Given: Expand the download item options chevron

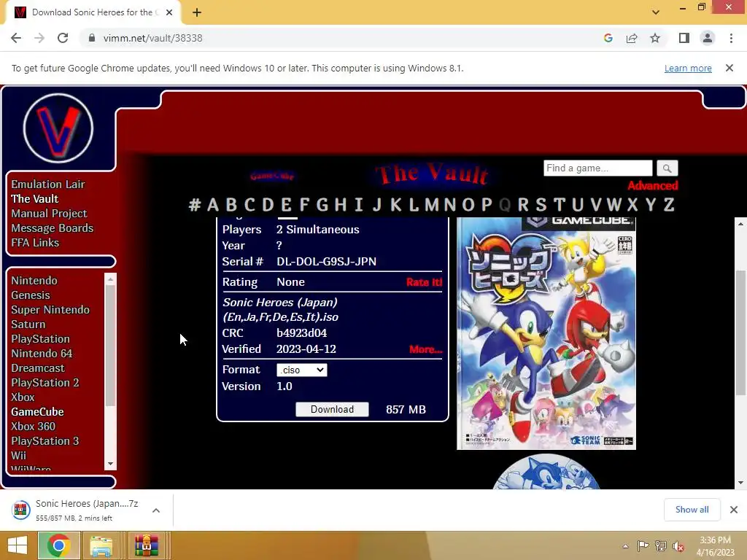Looking at the screenshot, I should [x=156, y=510].
